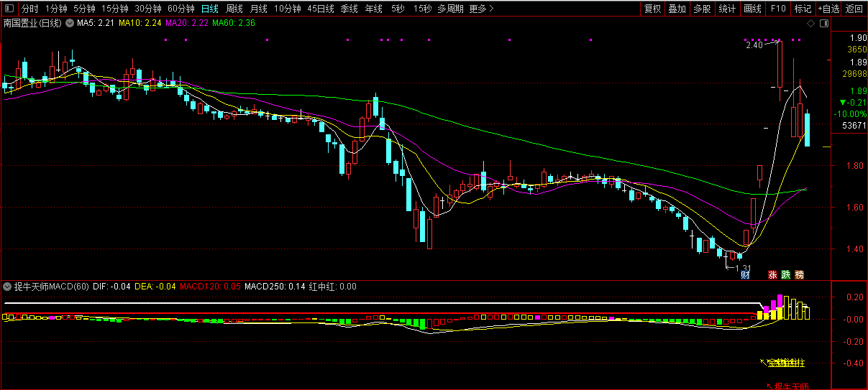Click the MA60: 2.36 label
The width and height of the screenshot is (868, 390).
[234, 23]
